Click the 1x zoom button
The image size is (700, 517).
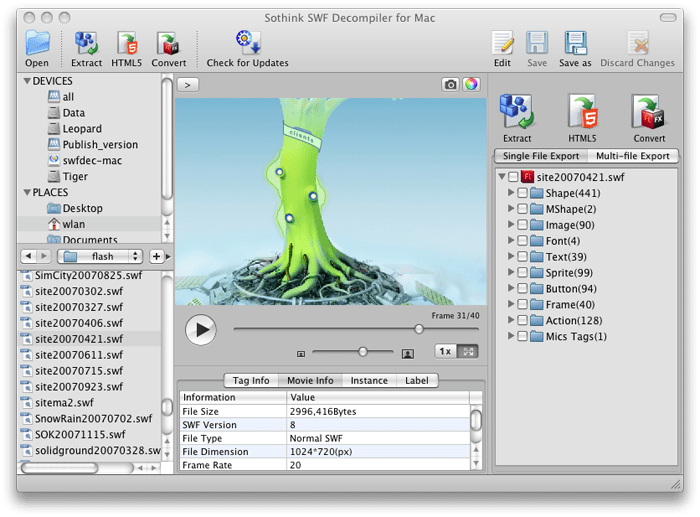[x=445, y=351]
